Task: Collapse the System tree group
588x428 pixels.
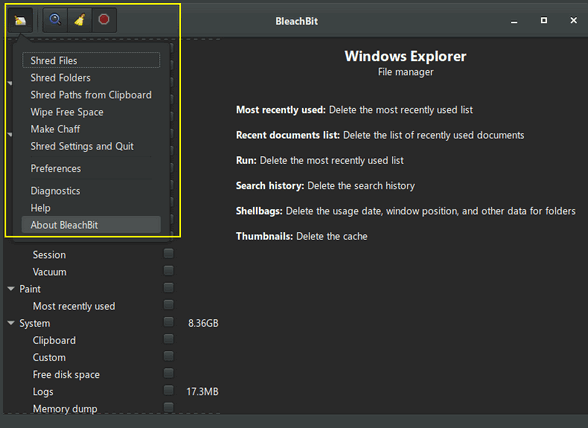Action: pyautogui.click(x=11, y=323)
